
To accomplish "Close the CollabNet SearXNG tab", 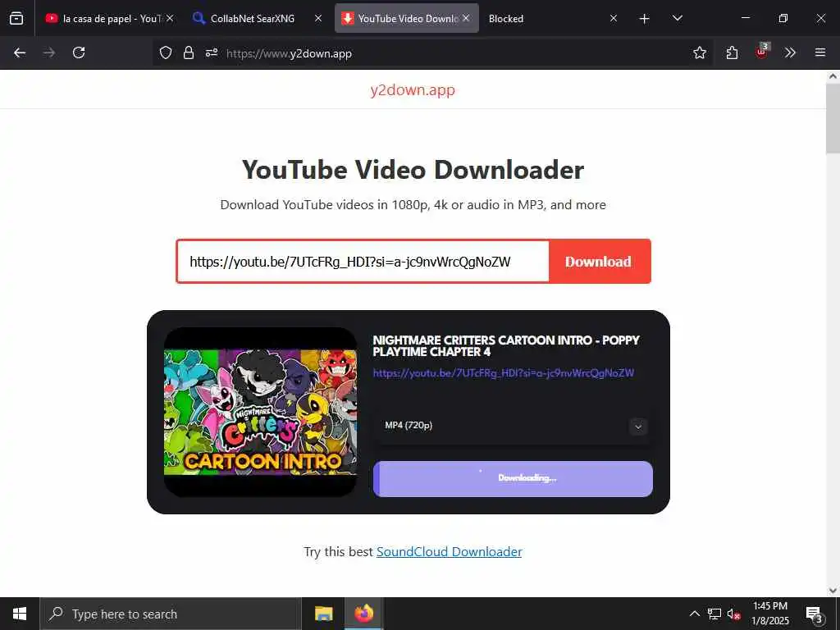I will tap(318, 18).
